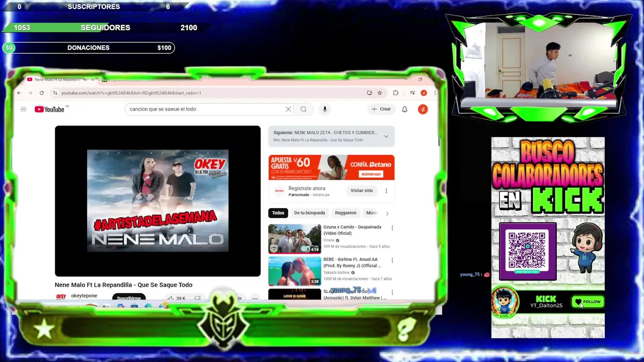Image resolution: width=644 pixels, height=362 pixels.
Task: Show more filter chips with arrow
Action: [x=387, y=213]
